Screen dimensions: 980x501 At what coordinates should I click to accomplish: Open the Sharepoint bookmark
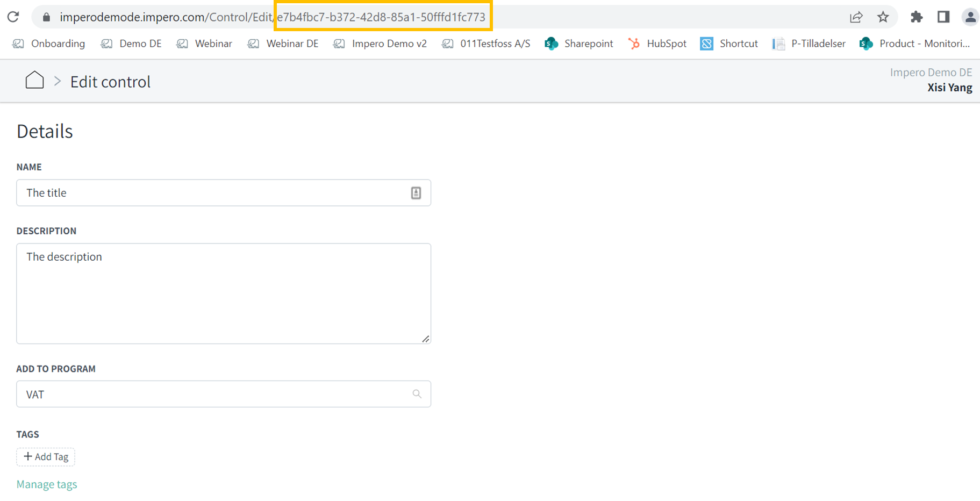coord(579,44)
